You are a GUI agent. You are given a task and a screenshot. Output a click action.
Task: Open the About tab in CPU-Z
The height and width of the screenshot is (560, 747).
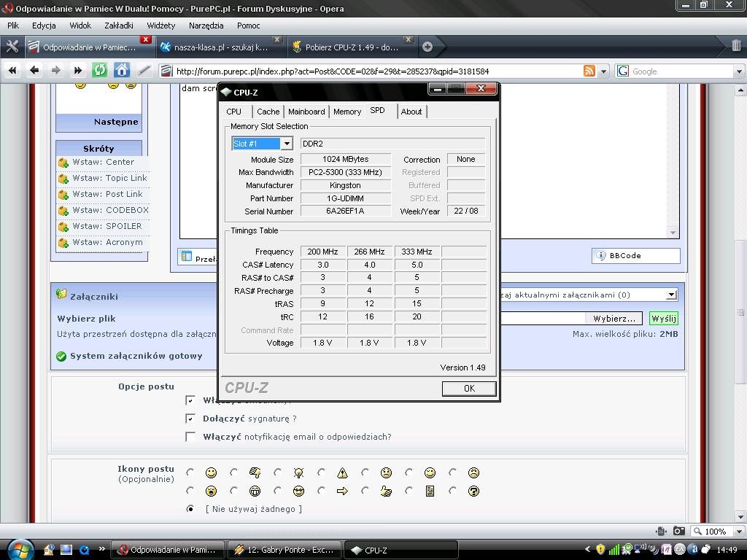(411, 112)
